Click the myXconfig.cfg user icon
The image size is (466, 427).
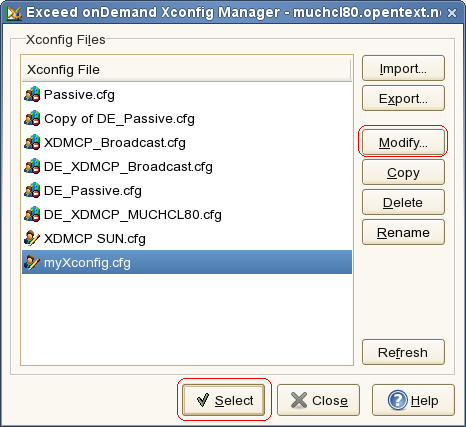click(x=32, y=263)
